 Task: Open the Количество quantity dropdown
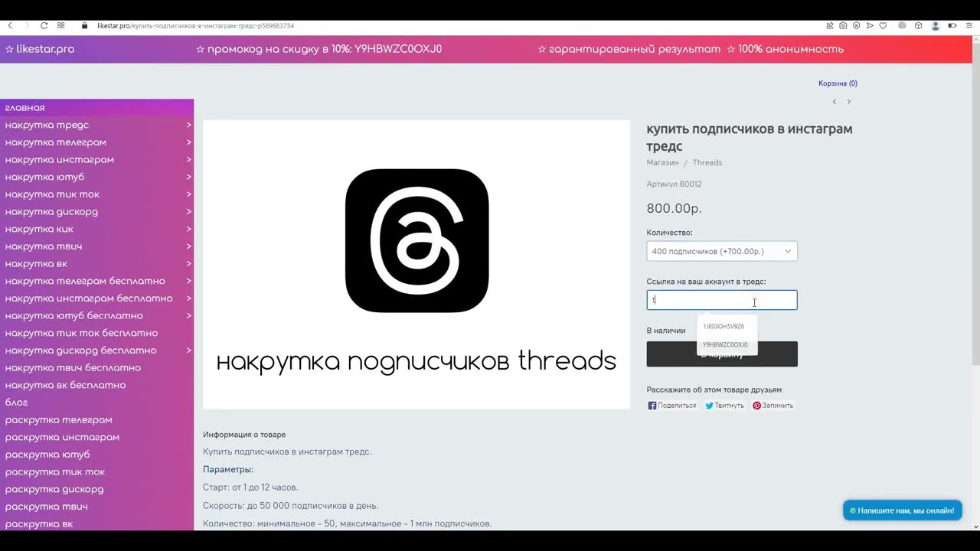click(722, 251)
